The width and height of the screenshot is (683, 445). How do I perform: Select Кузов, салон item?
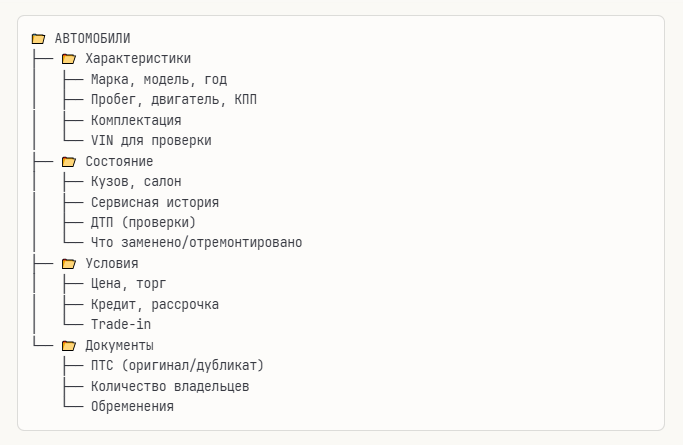click(135, 182)
